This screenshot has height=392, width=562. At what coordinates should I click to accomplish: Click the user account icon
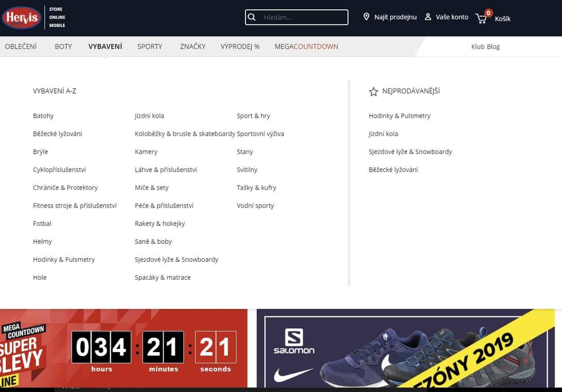(428, 17)
